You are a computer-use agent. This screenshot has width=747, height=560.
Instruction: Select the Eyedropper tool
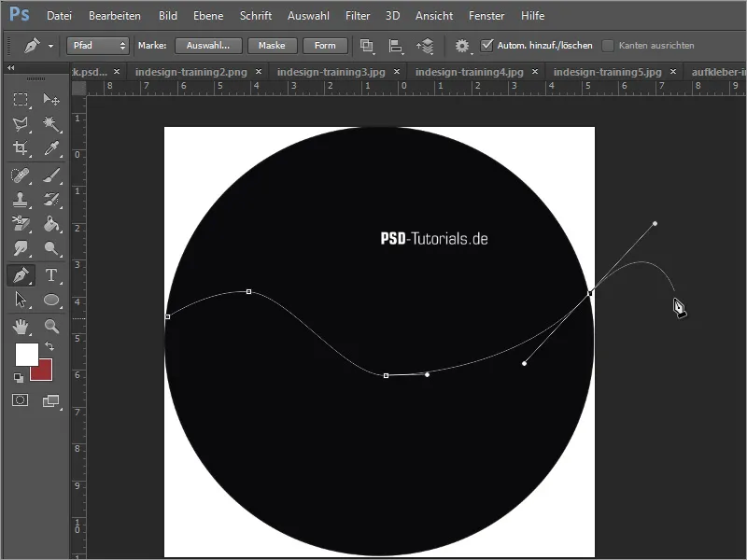[51, 148]
